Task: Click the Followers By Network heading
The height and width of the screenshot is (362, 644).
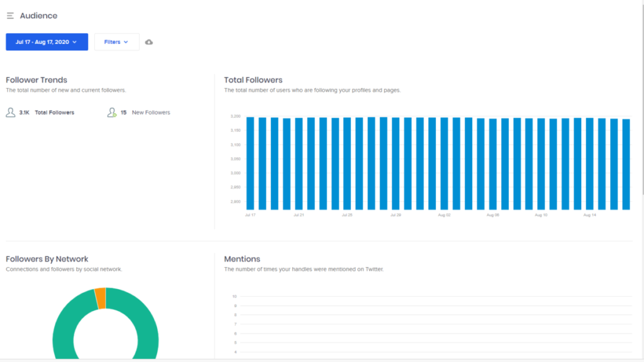Action: coord(47,259)
